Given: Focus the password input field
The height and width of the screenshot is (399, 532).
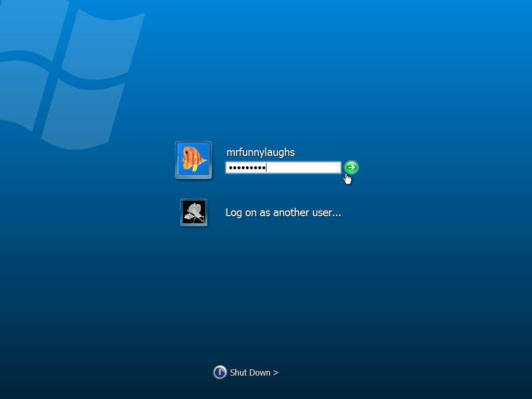Looking at the screenshot, I should coord(283,168).
